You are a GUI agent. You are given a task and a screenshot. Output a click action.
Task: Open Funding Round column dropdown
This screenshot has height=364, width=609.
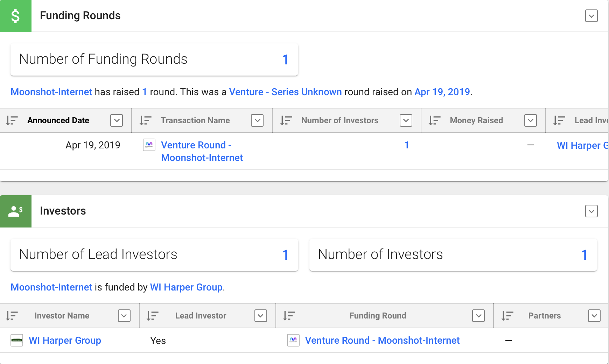(x=478, y=316)
